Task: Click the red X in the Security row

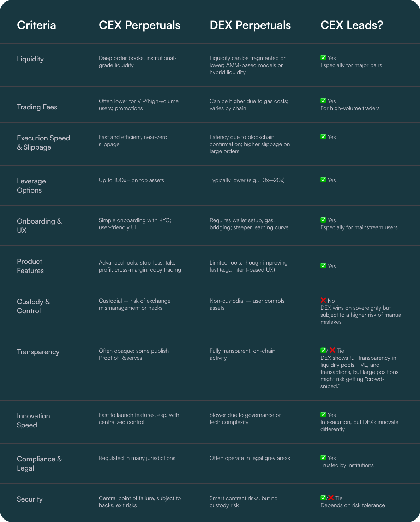Action: [x=331, y=498]
